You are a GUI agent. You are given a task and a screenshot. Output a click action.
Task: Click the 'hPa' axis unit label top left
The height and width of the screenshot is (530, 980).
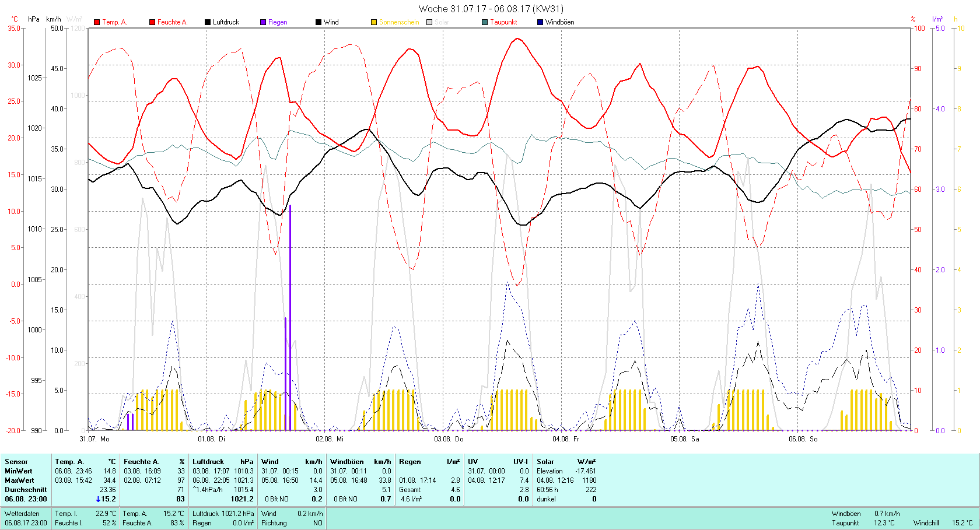[34, 19]
